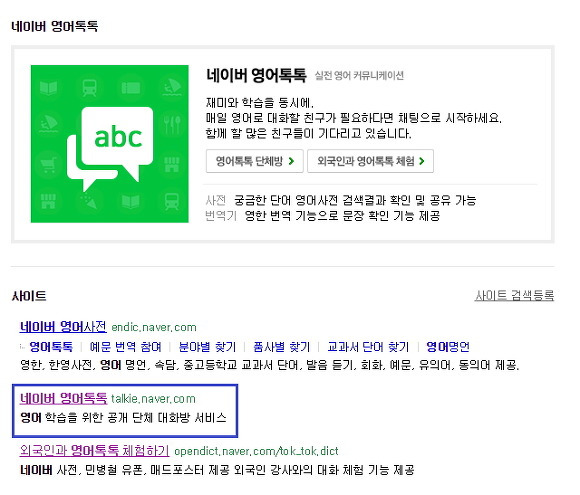Viewport: 580px width, 495px height.
Task: Click the 실전 영어 커뮤니케이션 subtitle text
Action: (359, 76)
